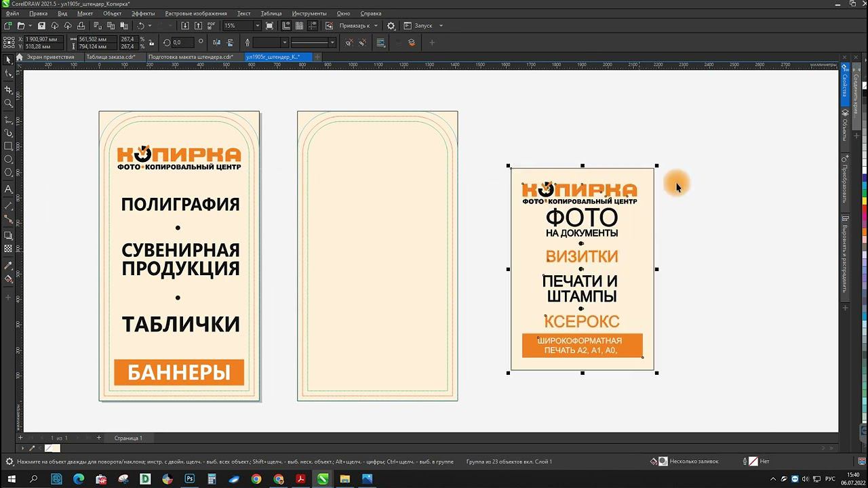This screenshot has width=868, height=488.
Task: Click Mirror horizontally icon
Action: (x=217, y=43)
